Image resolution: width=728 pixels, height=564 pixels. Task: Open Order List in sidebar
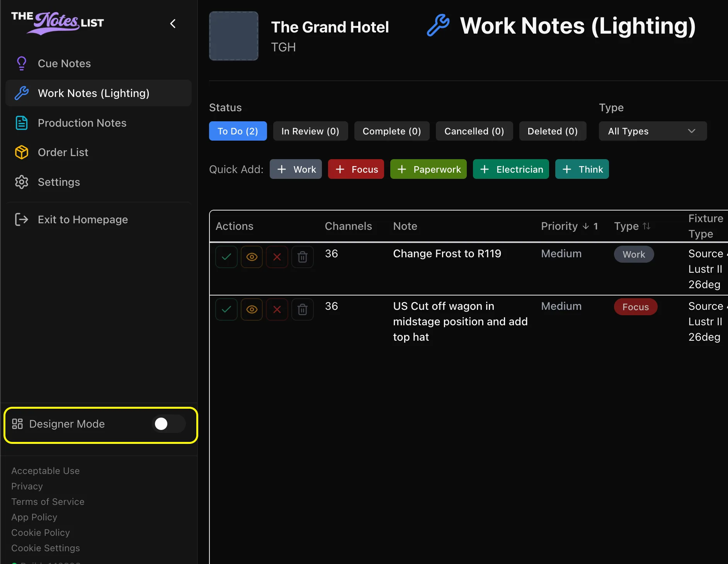tap(99, 152)
